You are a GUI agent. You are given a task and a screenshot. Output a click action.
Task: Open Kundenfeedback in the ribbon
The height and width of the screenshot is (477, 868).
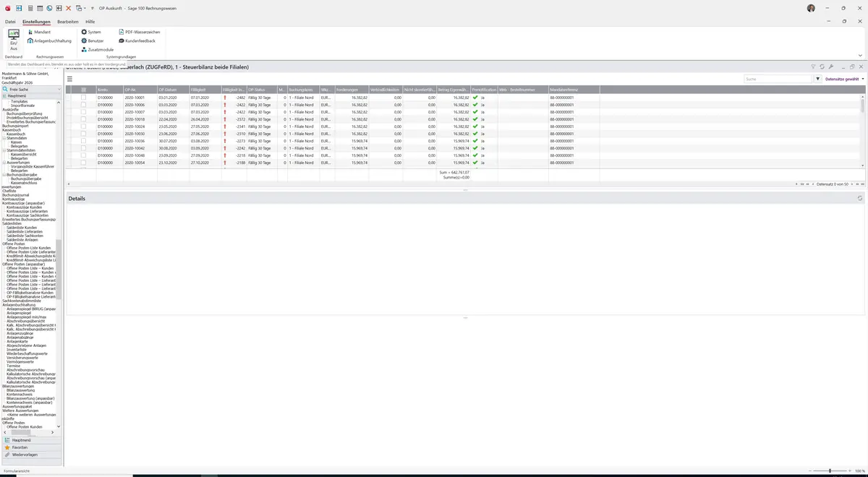137,41
